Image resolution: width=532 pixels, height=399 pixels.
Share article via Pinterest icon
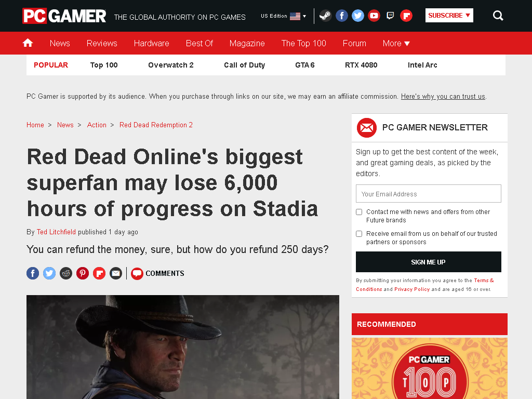click(x=83, y=273)
